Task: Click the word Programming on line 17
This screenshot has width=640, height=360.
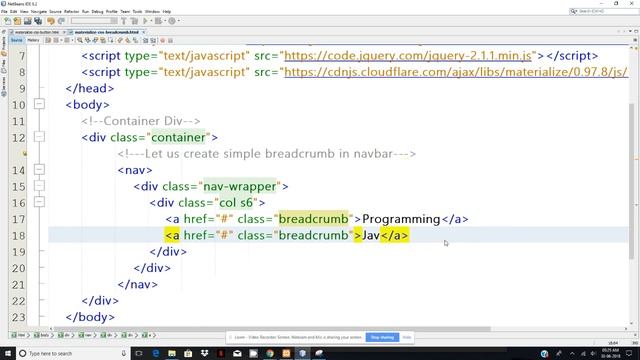Action: click(x=401, y=219)
